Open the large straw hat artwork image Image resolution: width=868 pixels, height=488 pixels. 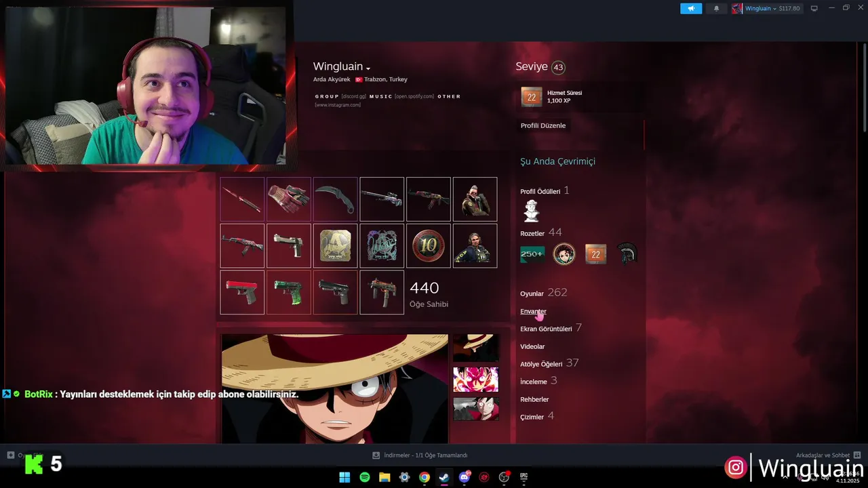pyautogui.click(x=335, y=389)
